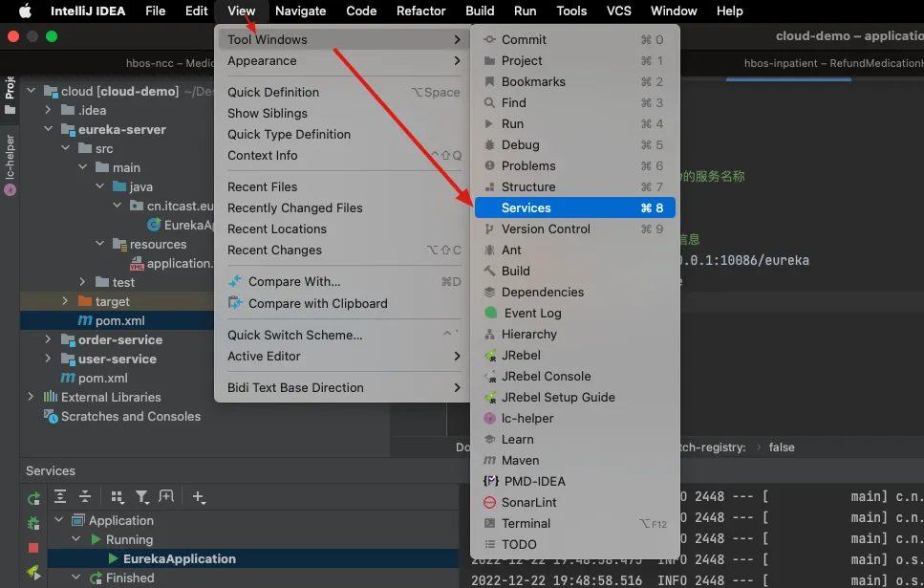
Task: Click Expand All icon in Services toolbar
Action: pyautogui.click(x=60, y=496)
